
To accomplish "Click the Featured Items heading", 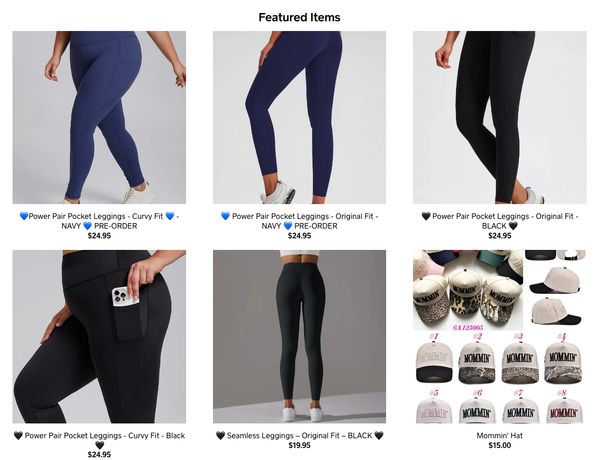I will pos(299,17).
